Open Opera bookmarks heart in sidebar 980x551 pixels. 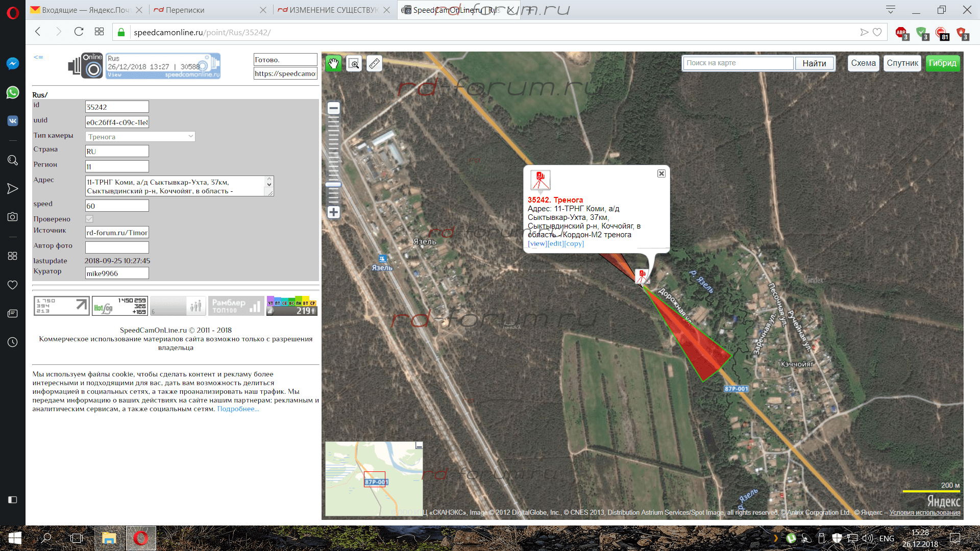pos(13,285)
